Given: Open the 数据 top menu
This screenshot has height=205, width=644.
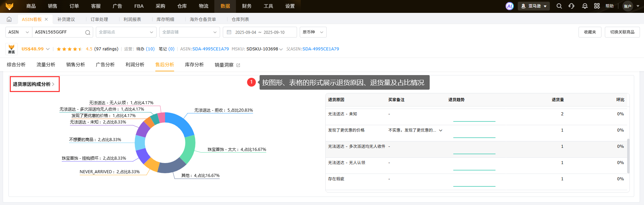Looking at the screenshot, I should click(225, 6).
